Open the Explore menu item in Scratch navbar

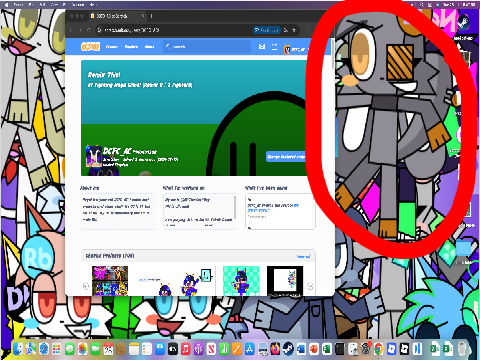[131, 47]
